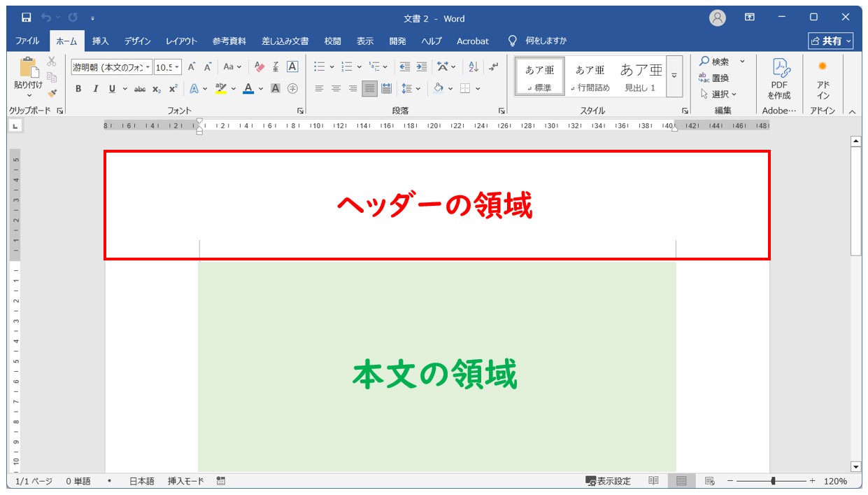Increase font size with grow font icon
The image size is (868, 495).
pyautogui.click(x=191, y=67)
